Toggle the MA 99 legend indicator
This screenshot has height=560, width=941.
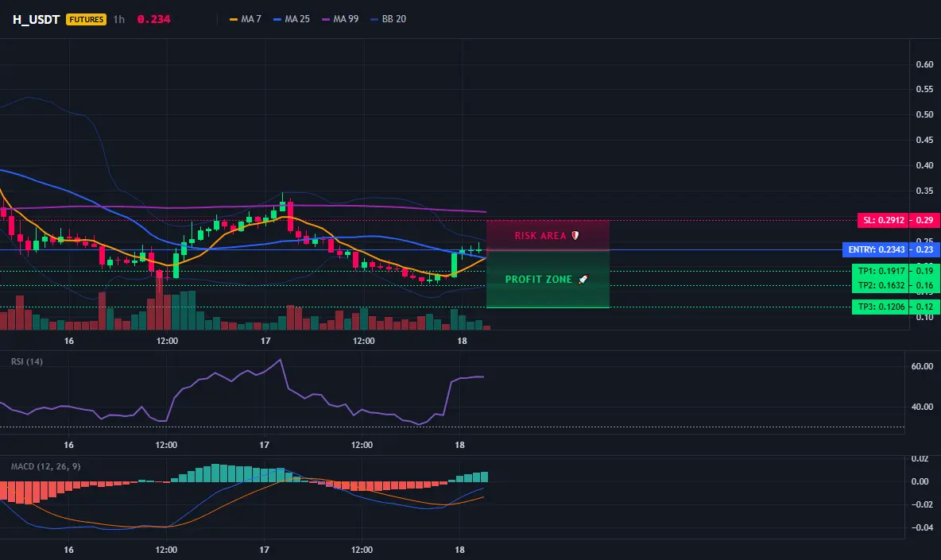[x=340, y=19]
